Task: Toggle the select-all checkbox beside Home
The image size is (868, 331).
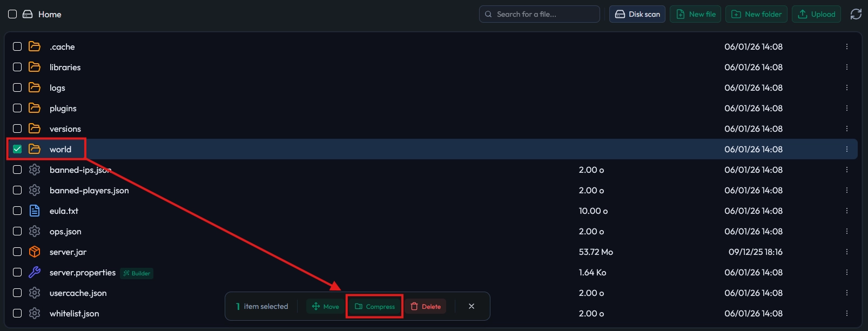Action: (12, 14)
